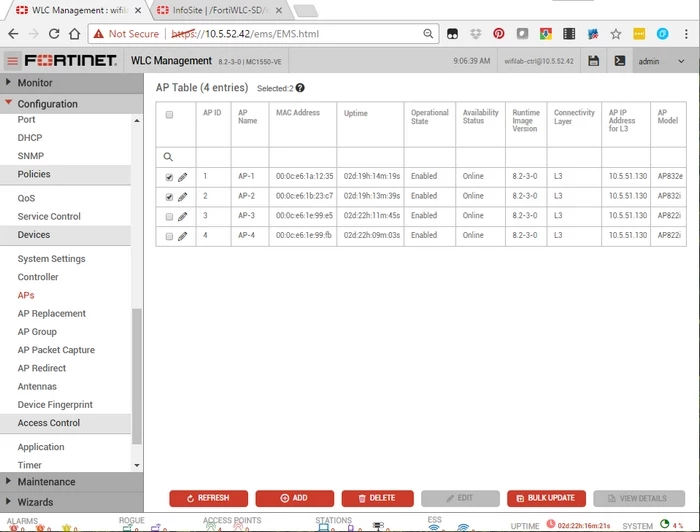This screenshot has height=532, width=700.
Task: Expand the Wizards section
Action: click(x=71, y=502)
